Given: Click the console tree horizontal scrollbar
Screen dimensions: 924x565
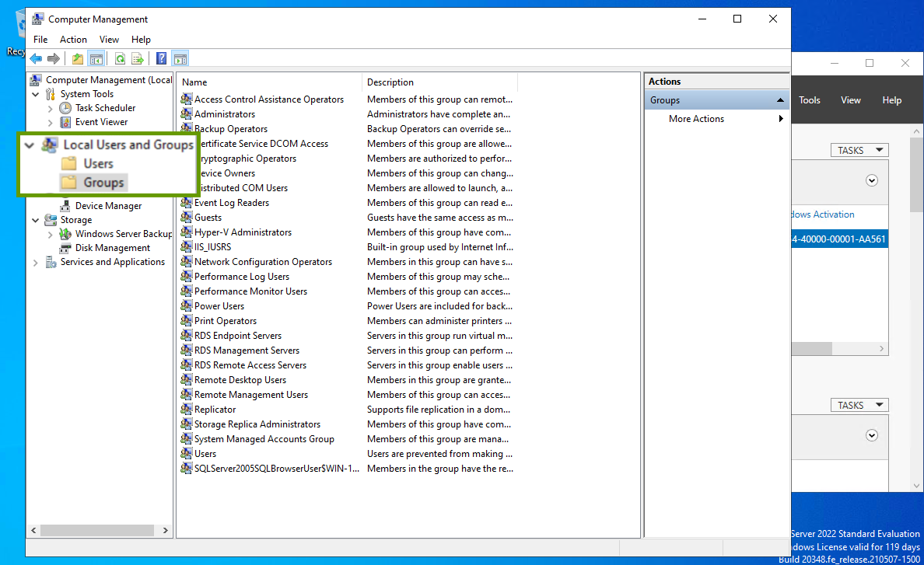Looking at the screenshot, I should pos(93,530).
